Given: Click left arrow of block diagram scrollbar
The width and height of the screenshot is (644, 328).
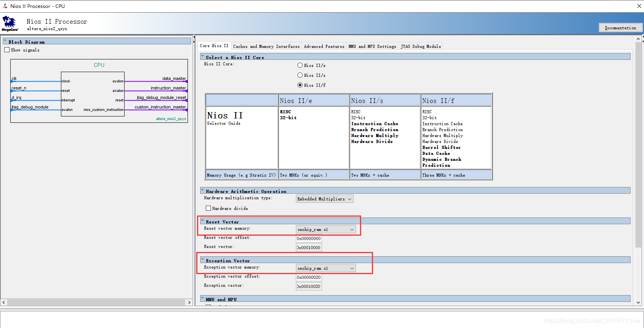Looking at the screenshot, I should tap(4, 302).
